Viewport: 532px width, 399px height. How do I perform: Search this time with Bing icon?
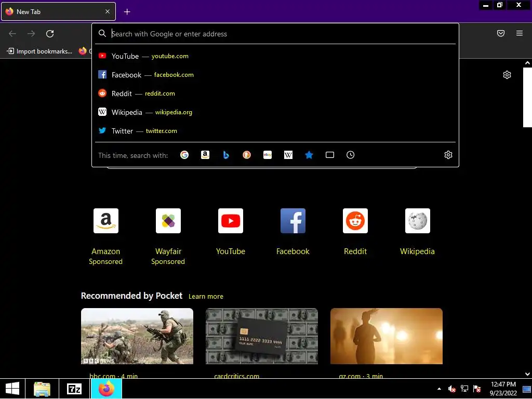(x=226, y=155)
